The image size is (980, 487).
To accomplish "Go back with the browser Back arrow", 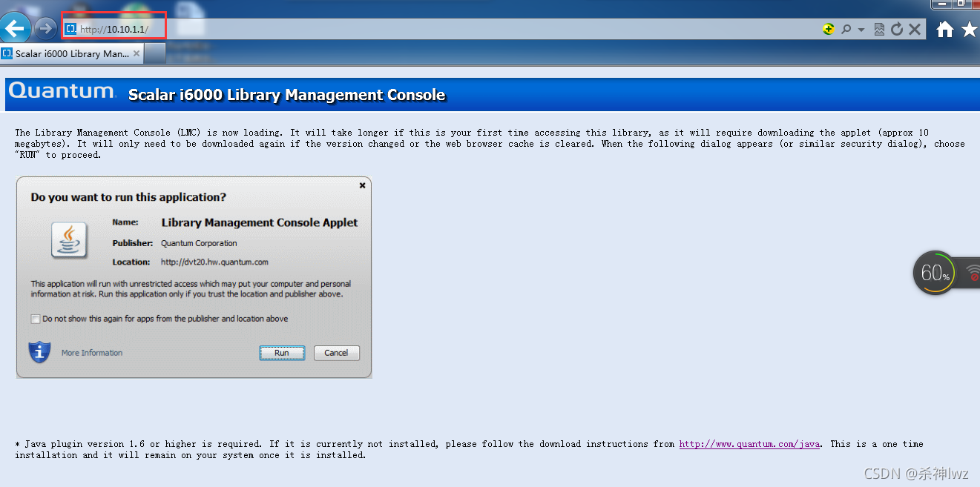I will click(x=15, y=29).
